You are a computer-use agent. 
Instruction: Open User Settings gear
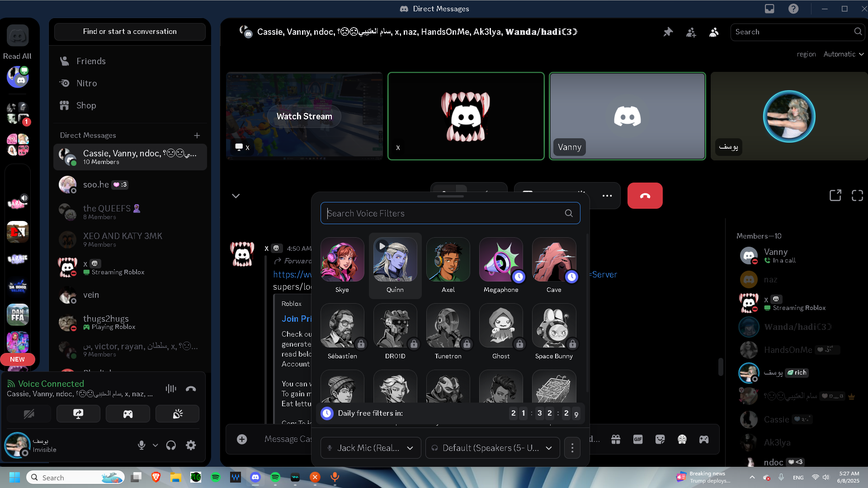(x=191, y=445)
